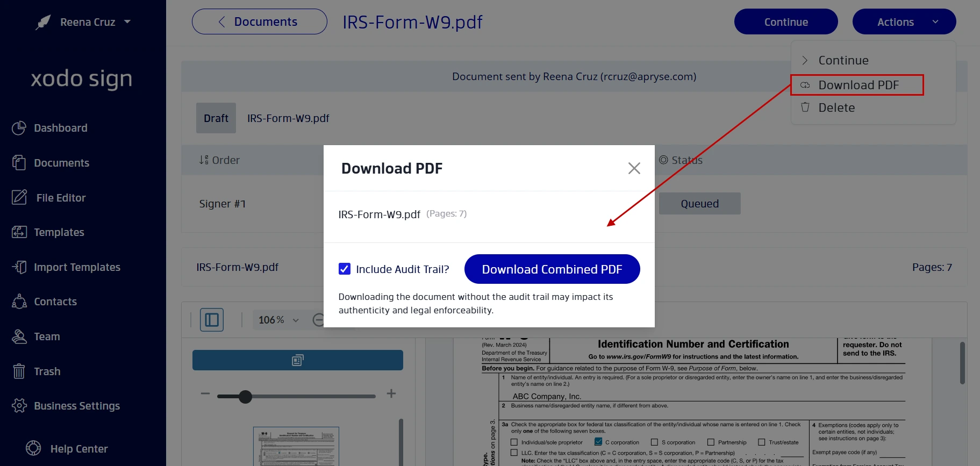Click the Templates icon in sidebar

click(x=19, y=232)
